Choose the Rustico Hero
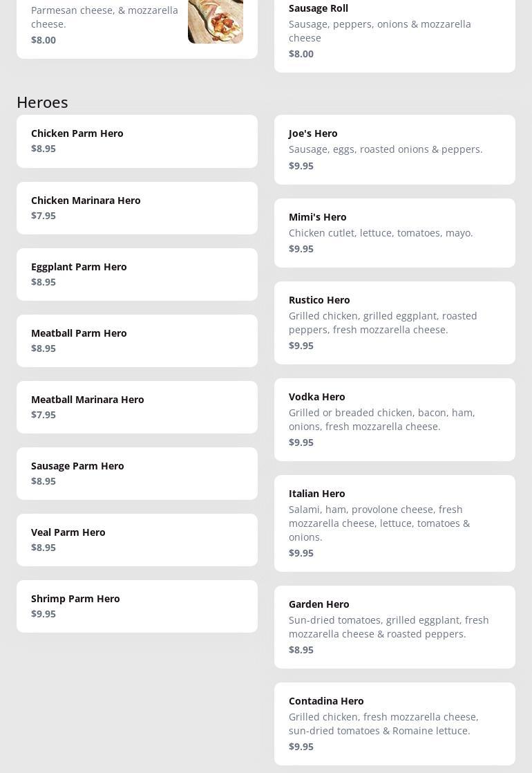This screenshot has width=532, height=773. [x=395, y=322]
